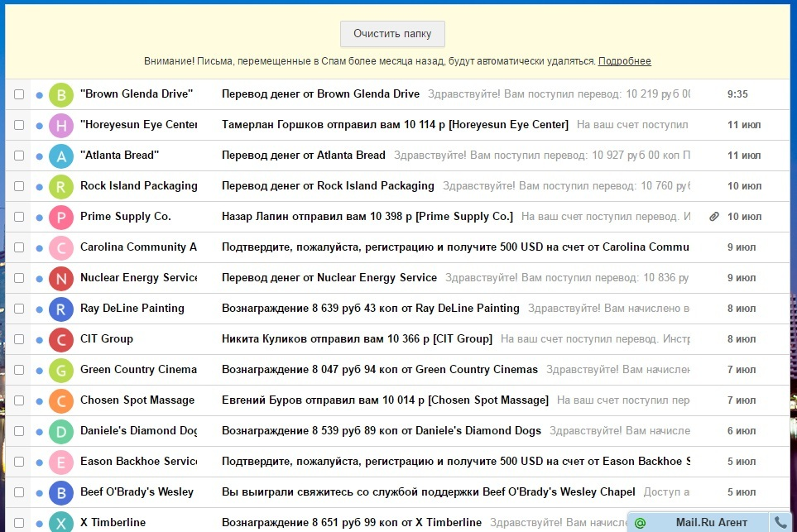
Task: Click the purple H avatar for Horeyesun Eye Center
Action: (x=61, y=125)
